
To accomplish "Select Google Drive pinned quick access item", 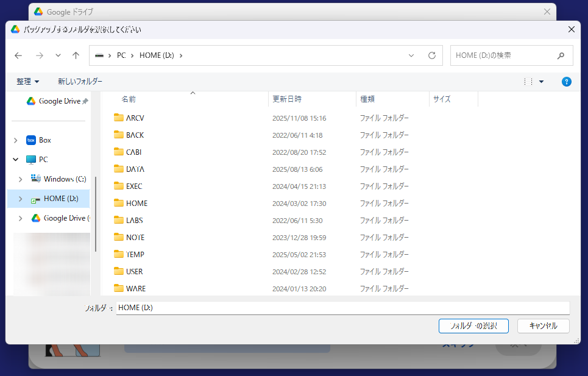I will point(59,101).
